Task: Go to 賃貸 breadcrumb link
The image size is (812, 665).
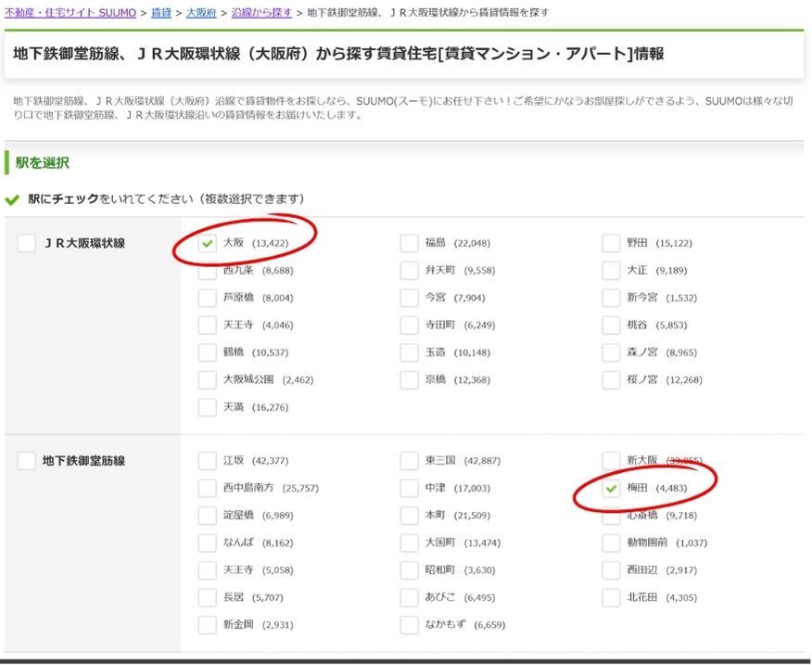Action: pos(161,13)
